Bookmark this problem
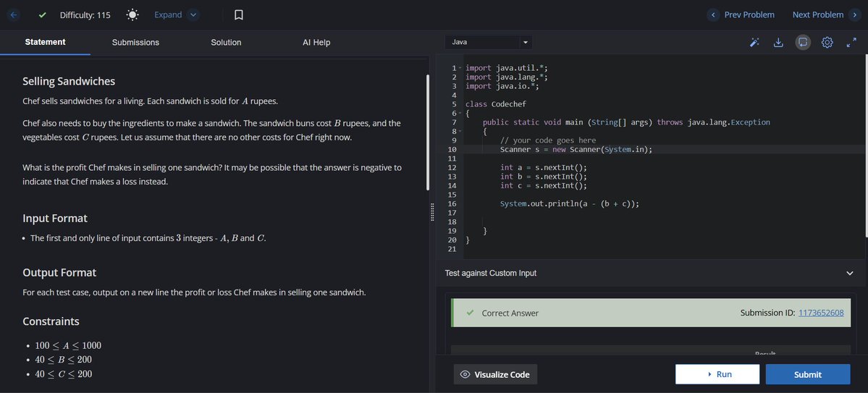868x393 pixels. 239,15
